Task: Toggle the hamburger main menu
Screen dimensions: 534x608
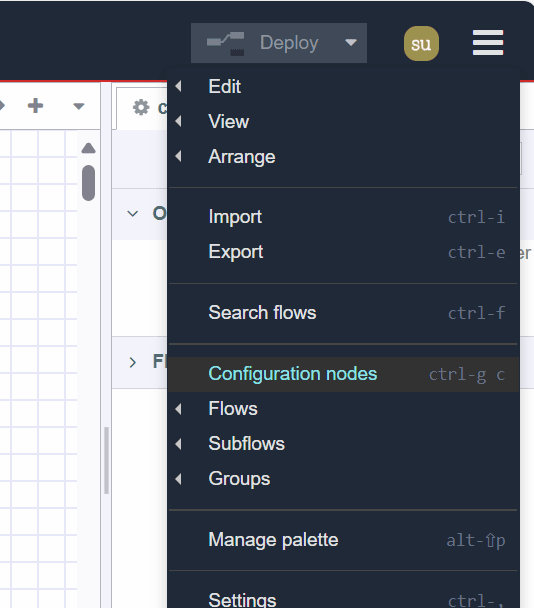Action: pyautogui.click(x=488, y=43)
